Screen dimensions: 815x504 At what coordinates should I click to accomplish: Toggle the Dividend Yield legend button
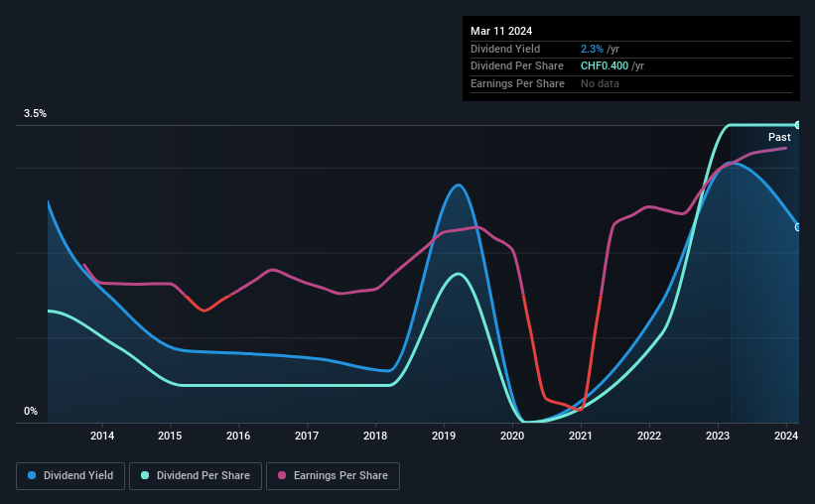coord(70,475)
